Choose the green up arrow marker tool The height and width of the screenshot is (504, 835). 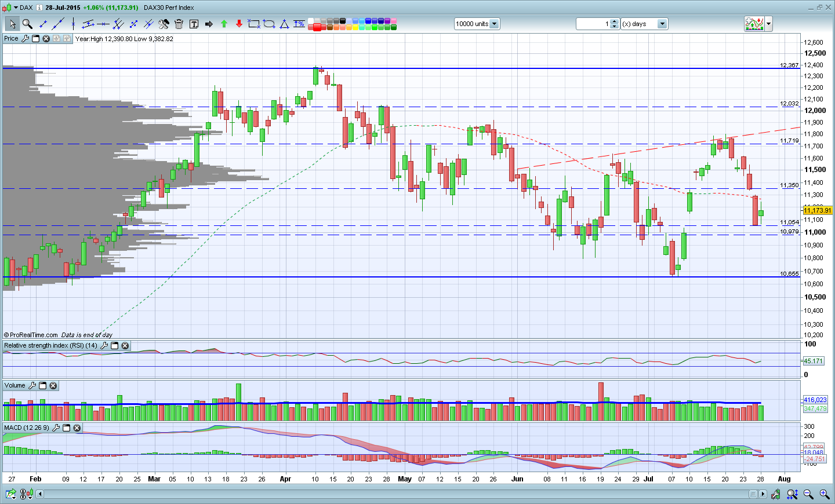pyautogui.click(x=224, y=24)
